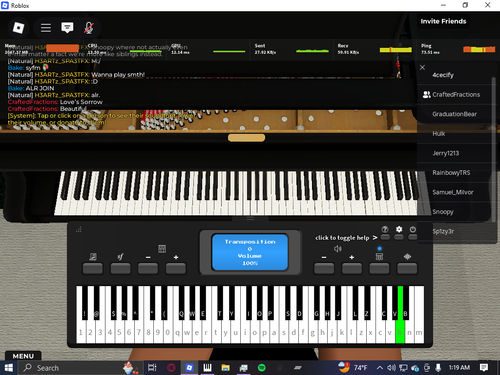Click Bake's ALR JOIN chat message
Viewport: 500px width, 375px height.
point(31,88)
